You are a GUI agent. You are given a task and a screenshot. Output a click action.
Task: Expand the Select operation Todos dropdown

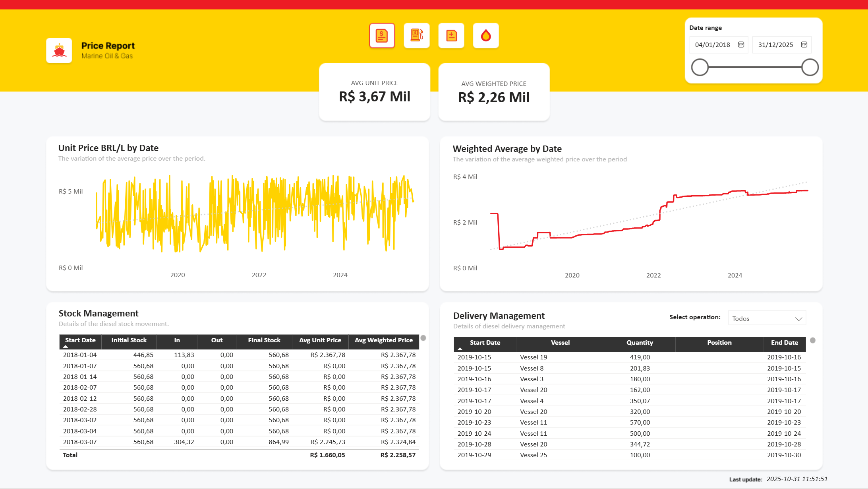pos(798,319)
